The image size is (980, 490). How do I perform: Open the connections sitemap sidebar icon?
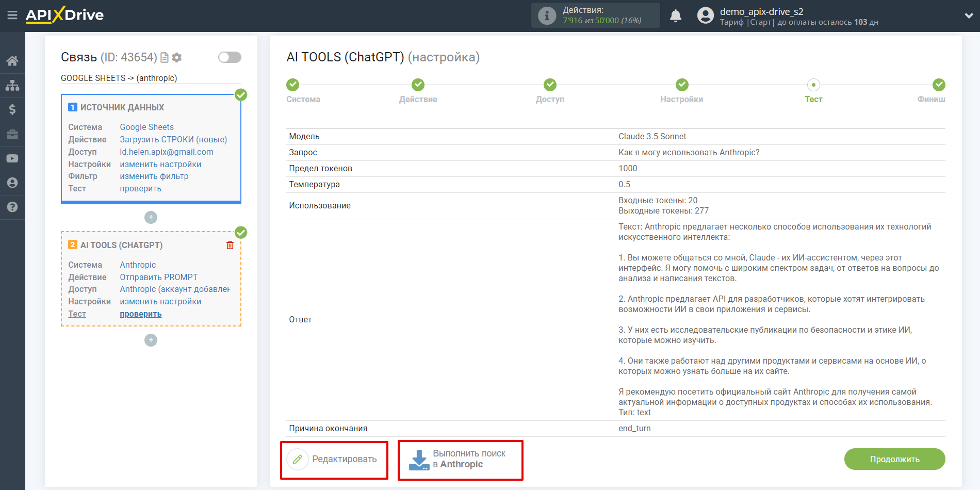(x=12, y=85)
